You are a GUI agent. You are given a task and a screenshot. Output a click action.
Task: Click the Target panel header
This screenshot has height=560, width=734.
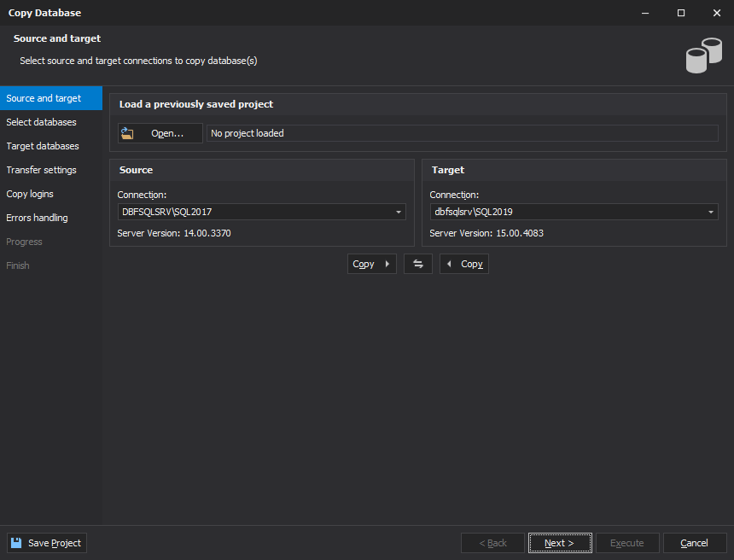pos(574,170)
